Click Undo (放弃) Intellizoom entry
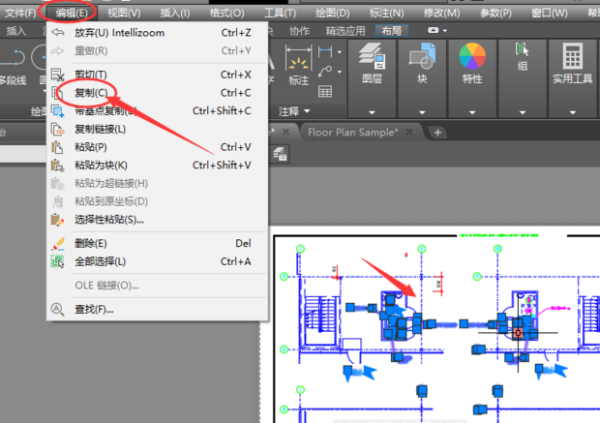 120,33
